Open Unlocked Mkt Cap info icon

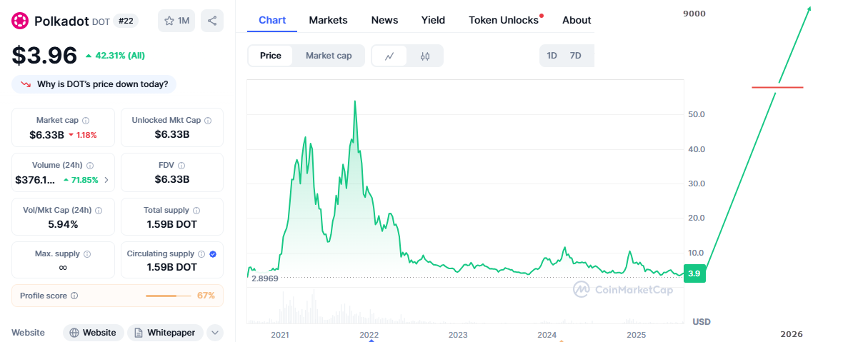[x=208, y=121]
